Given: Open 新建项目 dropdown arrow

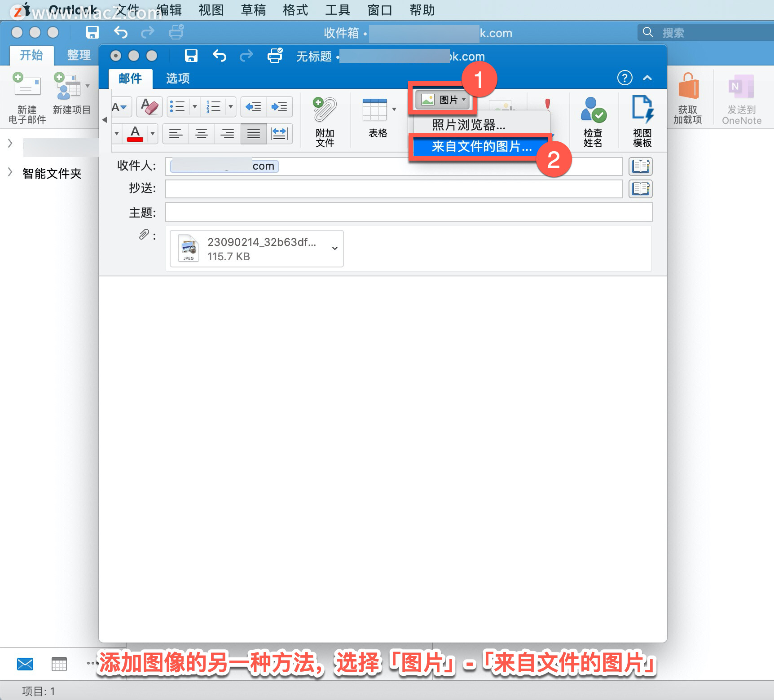Looking at the screenshot, I should (x=88, y=86).
